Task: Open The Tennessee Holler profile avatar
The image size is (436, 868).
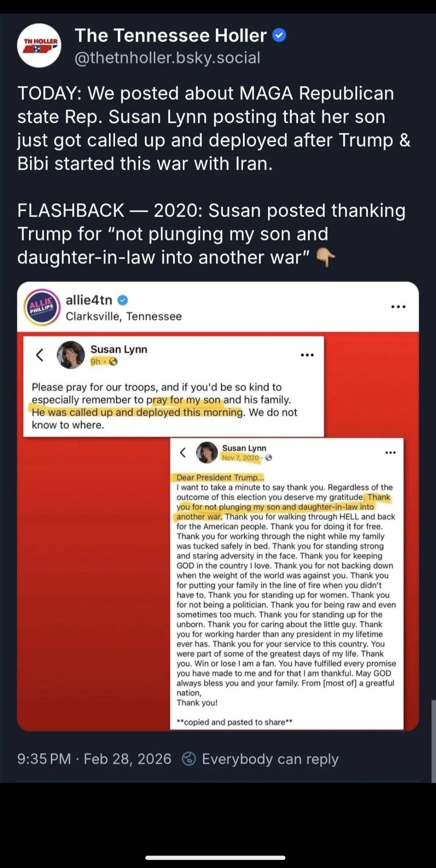Action: [39, 46]
